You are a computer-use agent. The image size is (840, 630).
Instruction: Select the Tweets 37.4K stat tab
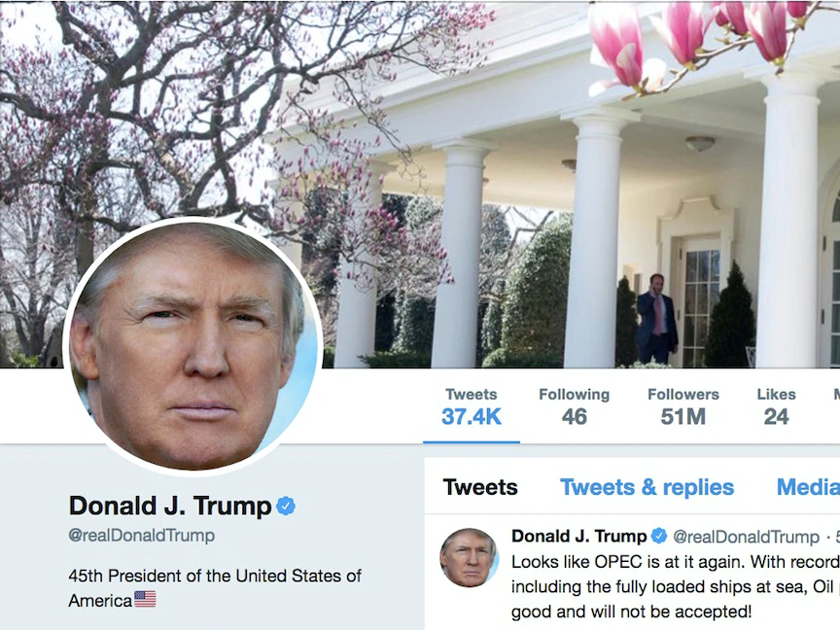click(472, 407)
